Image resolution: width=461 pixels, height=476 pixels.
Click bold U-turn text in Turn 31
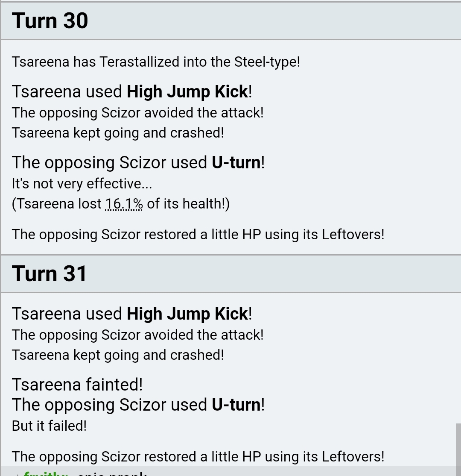(x=236, y=405)
